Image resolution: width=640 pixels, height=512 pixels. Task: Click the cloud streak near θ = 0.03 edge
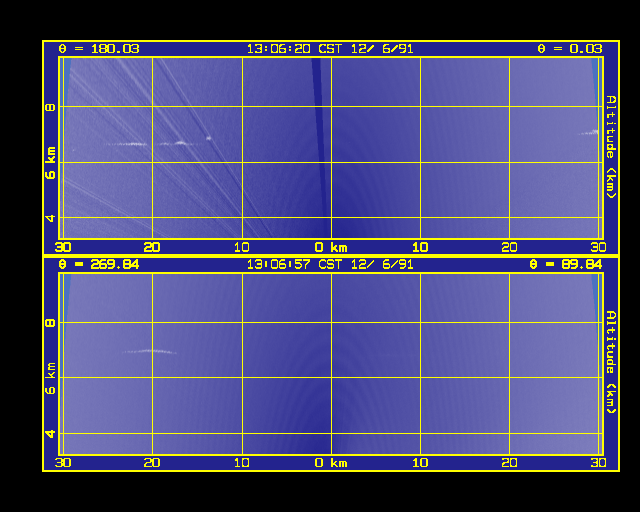point(589,132)
